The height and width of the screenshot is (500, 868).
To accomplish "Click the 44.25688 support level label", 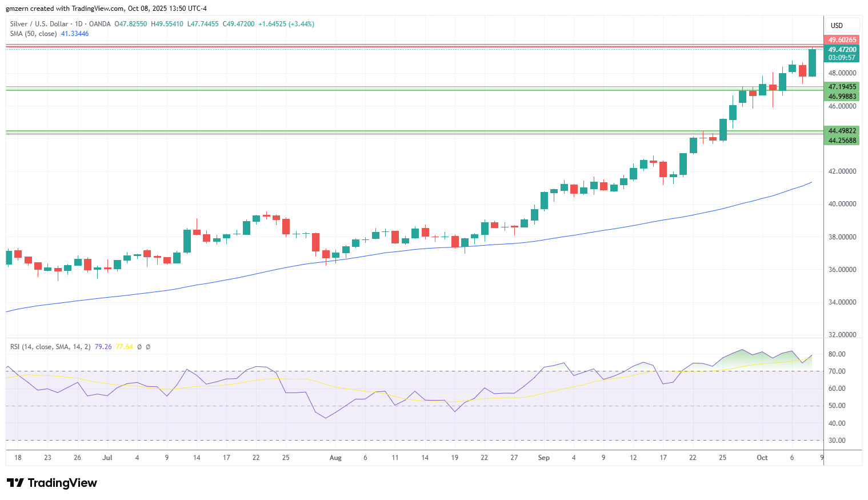I will [842, 141].
